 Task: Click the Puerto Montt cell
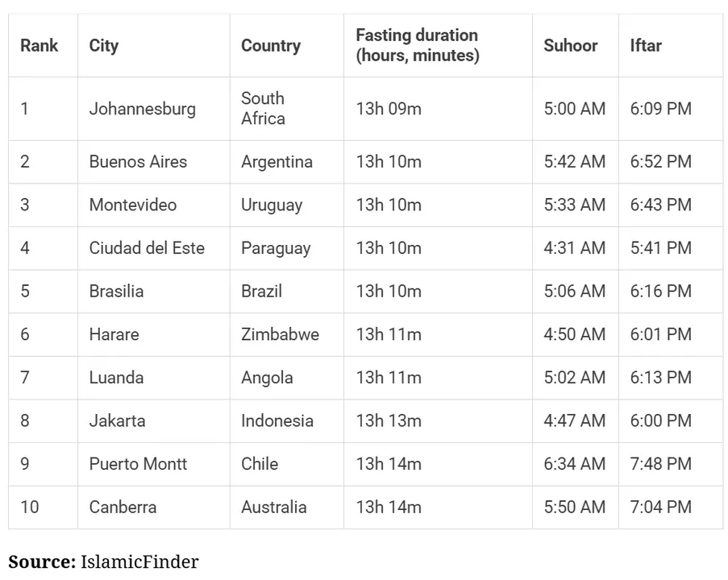pos(138,464)
